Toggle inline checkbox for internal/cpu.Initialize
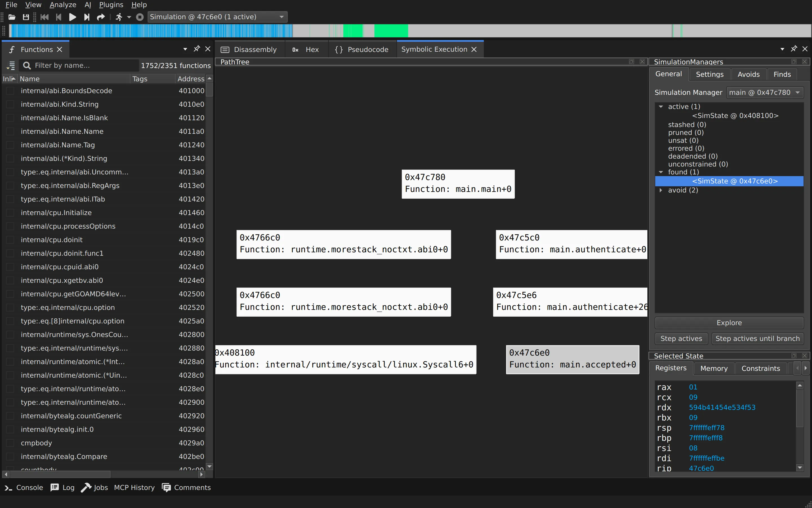This screenshot has height=508, width=812. point(10,213)
